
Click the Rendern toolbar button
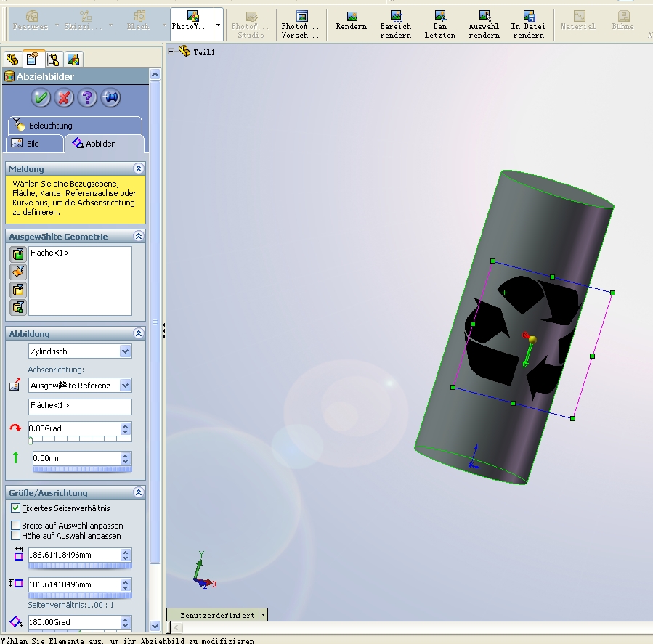click(352, 22)
